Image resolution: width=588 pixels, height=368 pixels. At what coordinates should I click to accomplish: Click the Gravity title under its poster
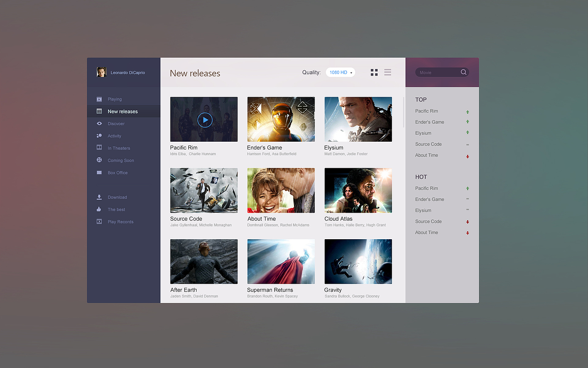click(x=333, y=290)
